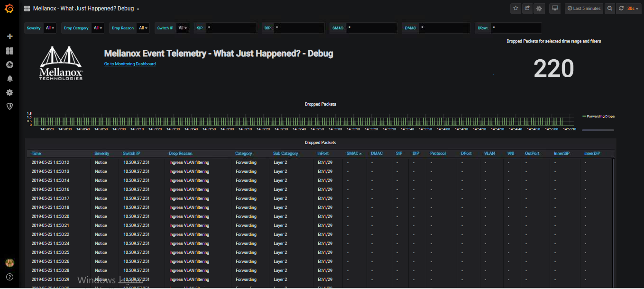Open the Drop Category filter dropdown
The image size is (644, 289).
[98, 28]
